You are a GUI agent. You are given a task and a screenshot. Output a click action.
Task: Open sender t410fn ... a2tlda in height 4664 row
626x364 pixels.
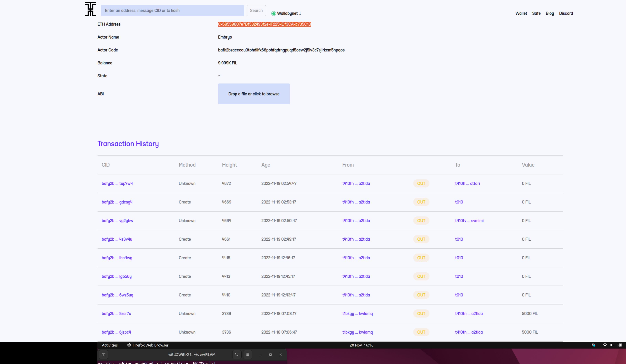click(x=356, y=221)
